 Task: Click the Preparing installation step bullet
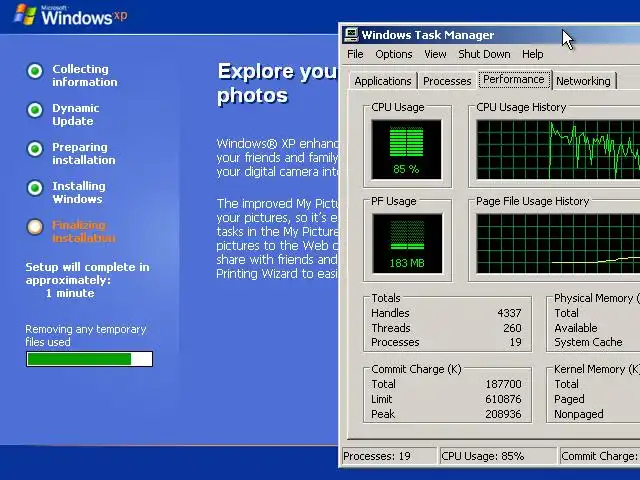click(x=35, y=149)
